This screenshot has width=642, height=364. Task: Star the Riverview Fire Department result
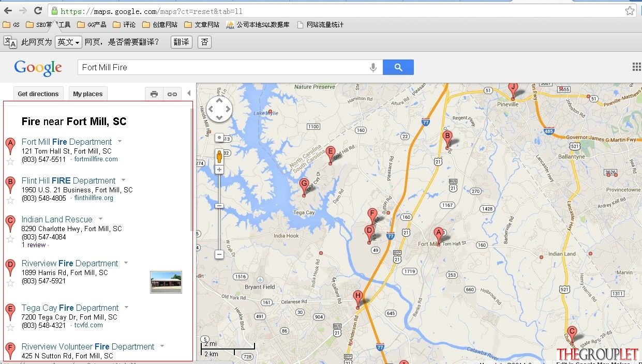point(10,283)
